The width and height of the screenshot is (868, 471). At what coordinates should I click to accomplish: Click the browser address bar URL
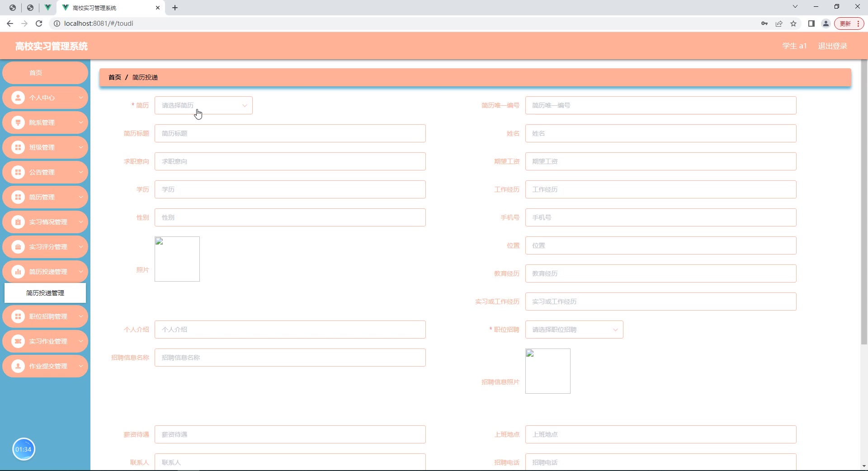click(99, 24)
